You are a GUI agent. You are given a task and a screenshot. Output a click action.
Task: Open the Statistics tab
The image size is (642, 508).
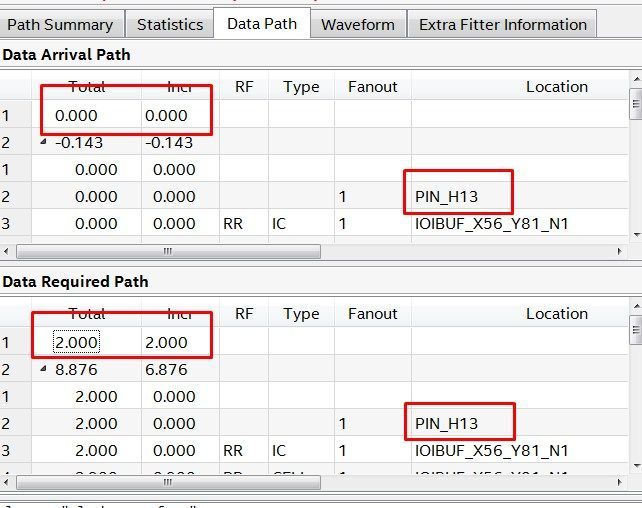[169, 24]
